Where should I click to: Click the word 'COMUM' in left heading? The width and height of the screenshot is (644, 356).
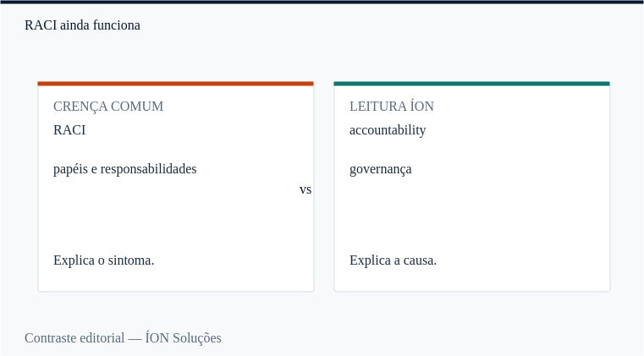[x=137, y=107]
